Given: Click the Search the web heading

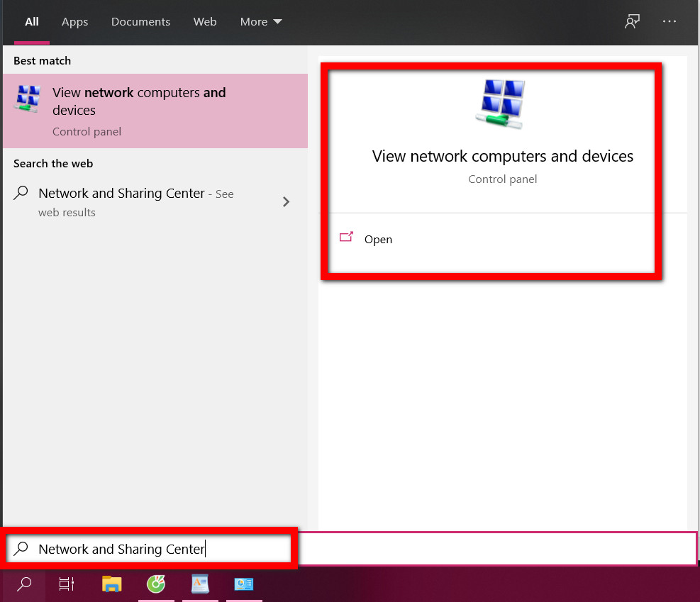Looking at the screenshot, I should 53,163.
